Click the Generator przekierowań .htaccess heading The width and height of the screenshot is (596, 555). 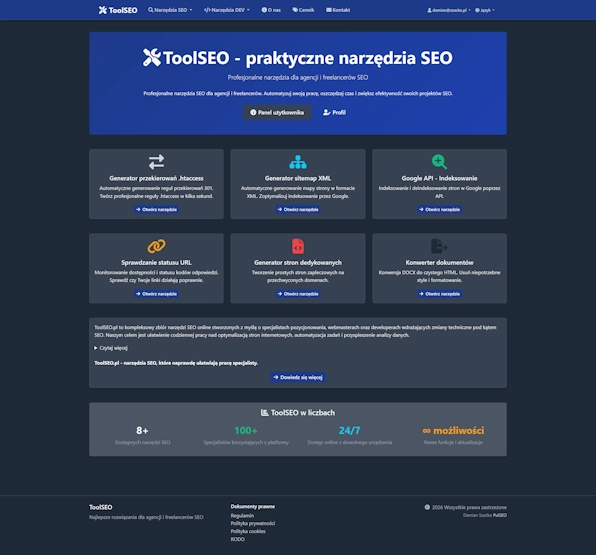(x=156, y=178)
